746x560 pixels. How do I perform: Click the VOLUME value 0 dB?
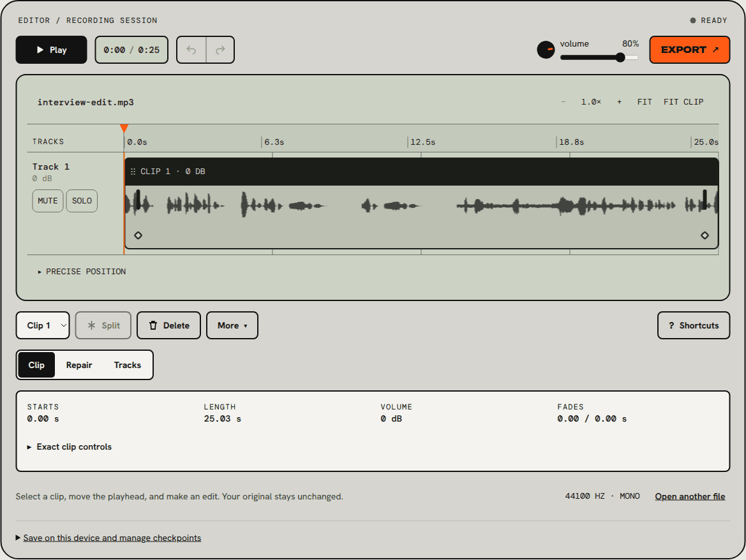pos(391,419)
